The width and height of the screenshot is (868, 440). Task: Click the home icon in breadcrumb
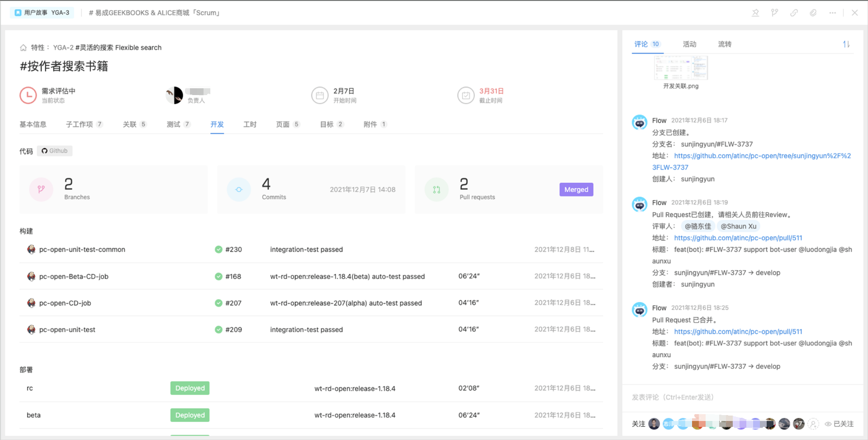(x=23, y=48)
